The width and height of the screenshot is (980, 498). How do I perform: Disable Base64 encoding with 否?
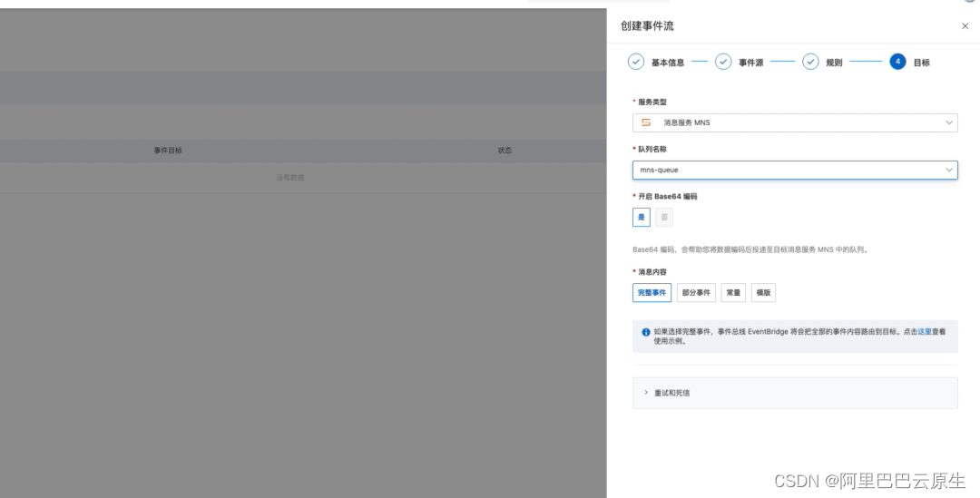pos(664,217)
